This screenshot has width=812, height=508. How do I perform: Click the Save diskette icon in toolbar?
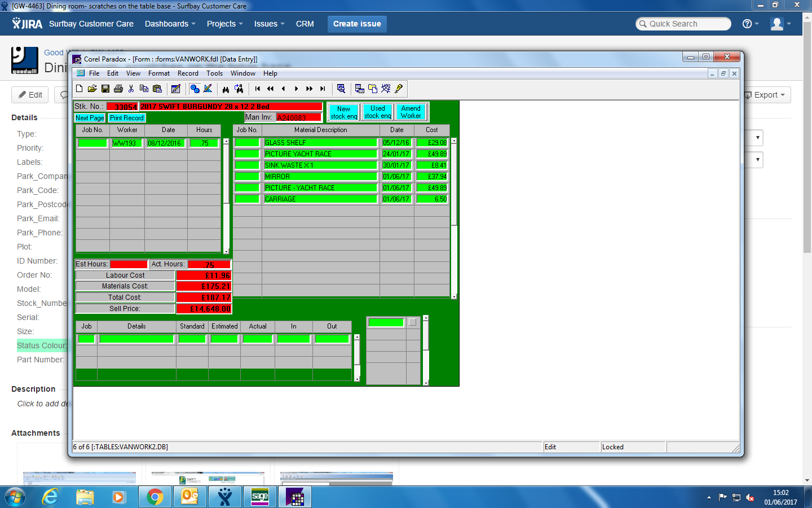pyautogui.click(x=105, y=89)
